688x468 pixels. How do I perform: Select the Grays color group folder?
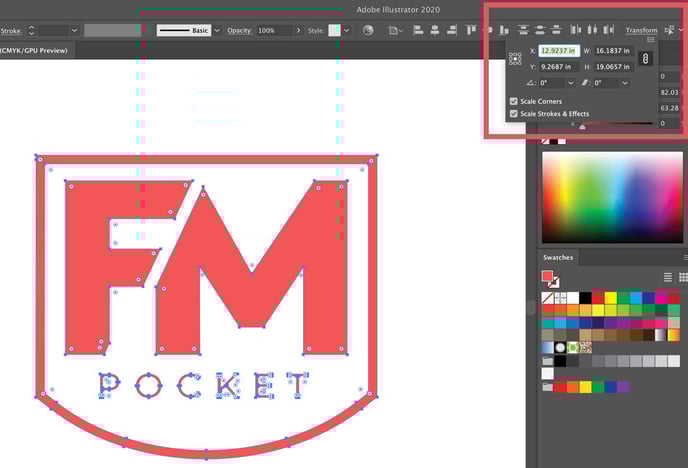pos(547,361)
